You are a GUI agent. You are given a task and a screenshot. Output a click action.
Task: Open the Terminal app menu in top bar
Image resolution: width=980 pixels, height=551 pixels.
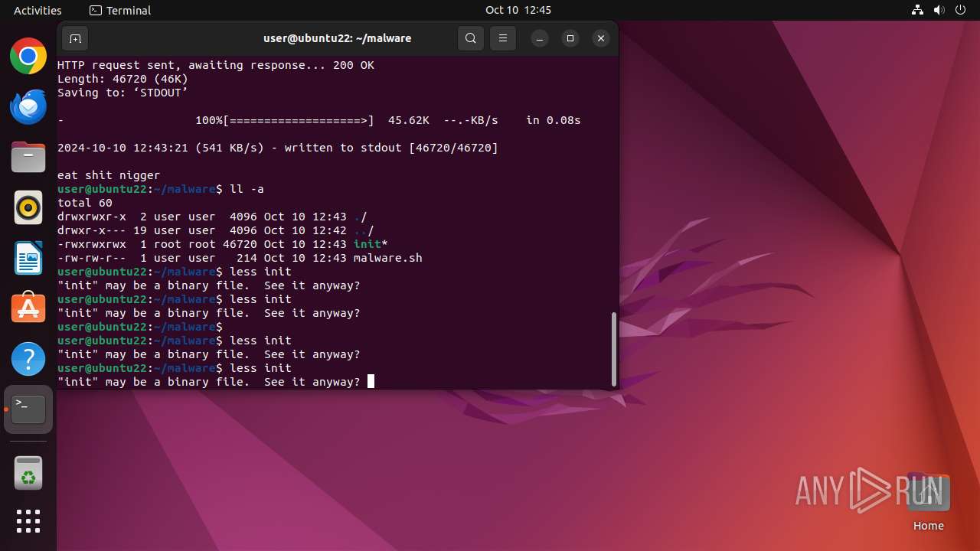point(120,10)
